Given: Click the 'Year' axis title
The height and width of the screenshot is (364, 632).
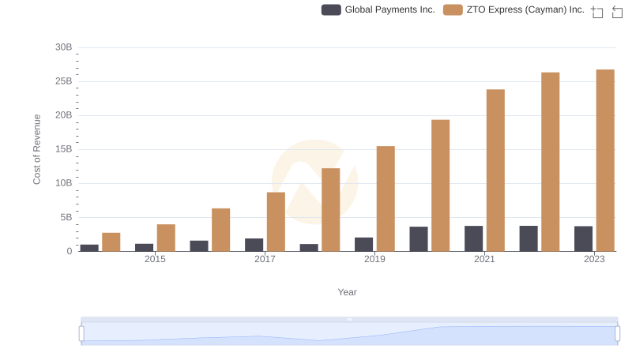Looking at the screenshot, I should 347,292.
